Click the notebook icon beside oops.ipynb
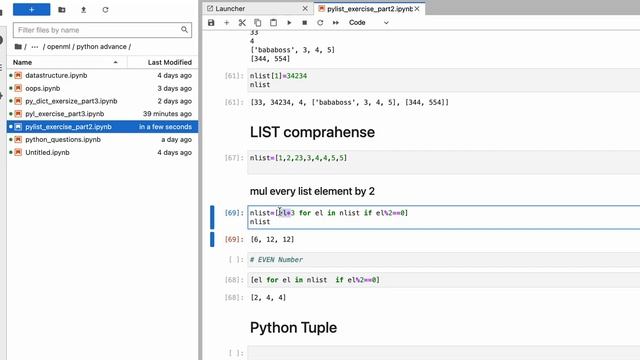The width and height of the screenshot is (640, 360). point(18,88)
